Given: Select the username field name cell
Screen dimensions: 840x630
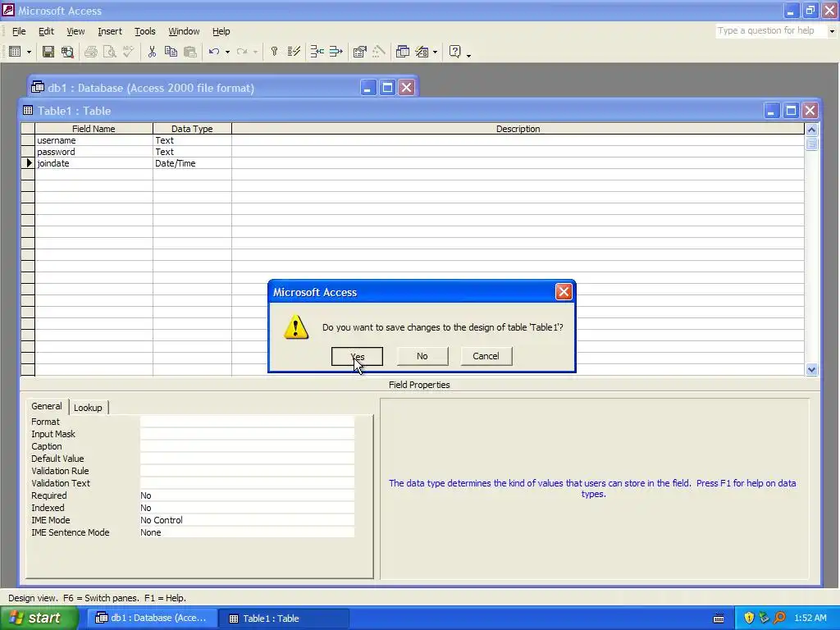Looking at the screenshot, I should [x=94, y=140].
